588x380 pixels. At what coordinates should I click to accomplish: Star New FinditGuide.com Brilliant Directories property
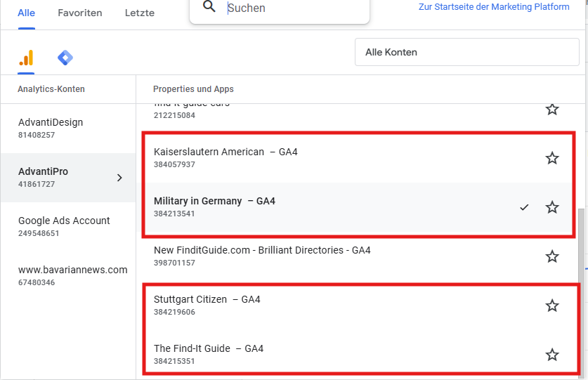552,256
